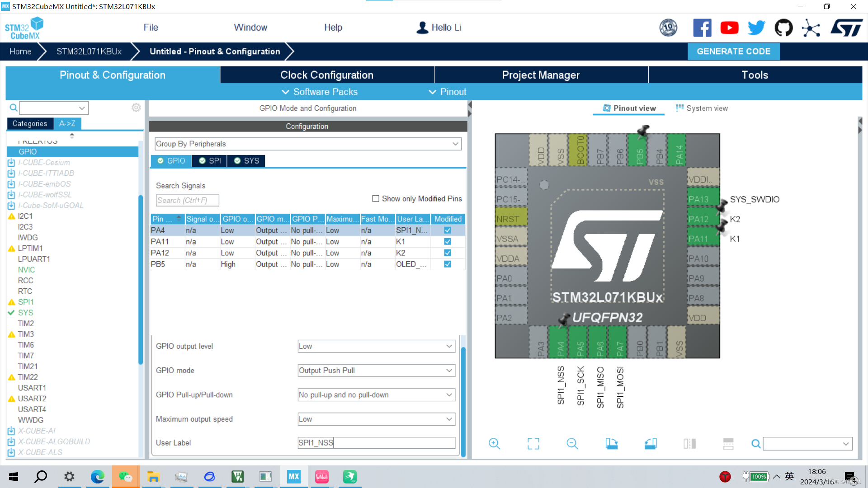Open the Maximum output speed dropdown
Screen dimensions: 868x488
(x=376, y=419)
